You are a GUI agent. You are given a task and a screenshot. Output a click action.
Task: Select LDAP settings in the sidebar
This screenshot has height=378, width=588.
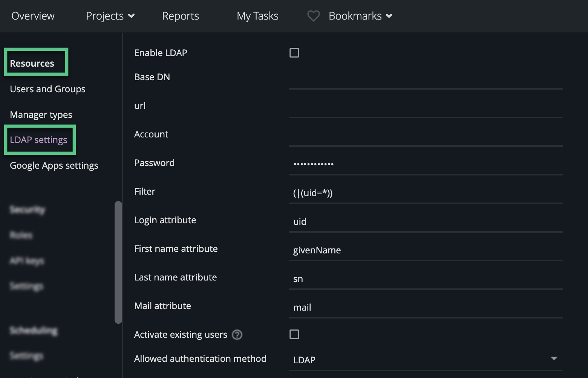[x=38, y=140]
